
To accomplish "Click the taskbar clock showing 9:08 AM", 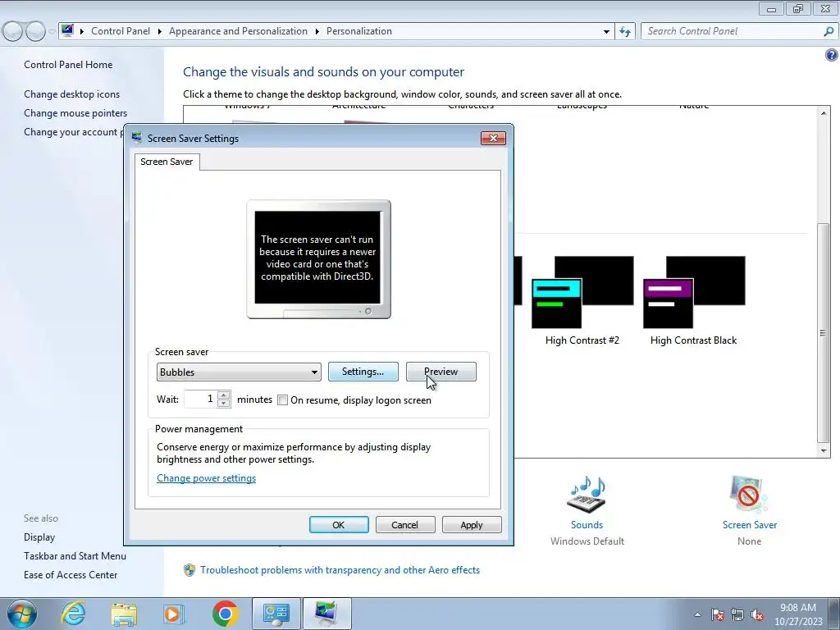I will [797, 614].
